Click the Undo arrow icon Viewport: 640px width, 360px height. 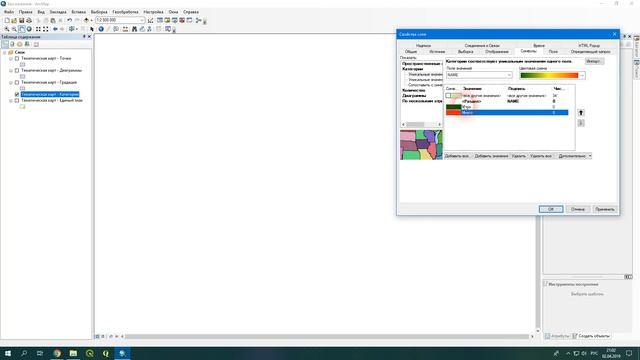[69, 20]
